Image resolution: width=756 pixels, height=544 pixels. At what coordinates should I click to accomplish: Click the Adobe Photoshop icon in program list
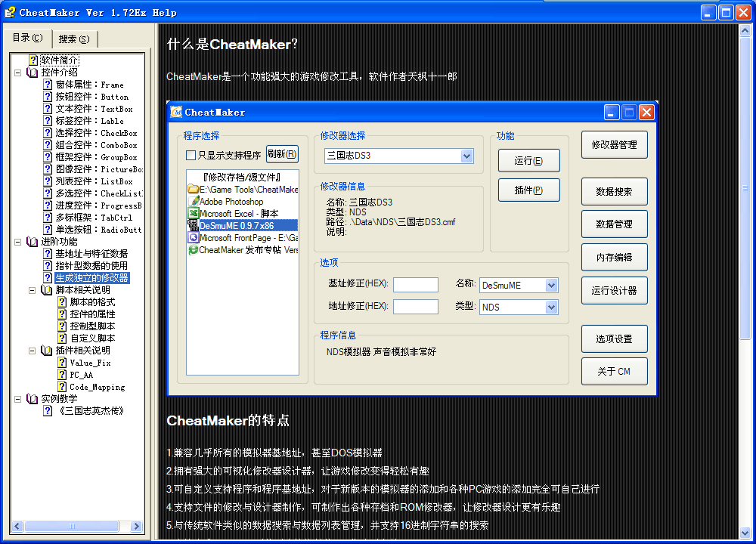point(194,201)
